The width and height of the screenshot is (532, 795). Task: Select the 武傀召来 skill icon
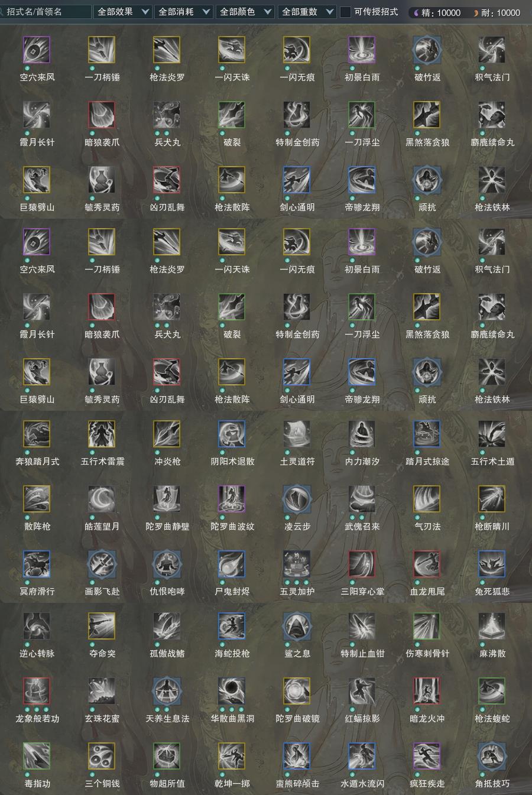click(x=362, y=499)
